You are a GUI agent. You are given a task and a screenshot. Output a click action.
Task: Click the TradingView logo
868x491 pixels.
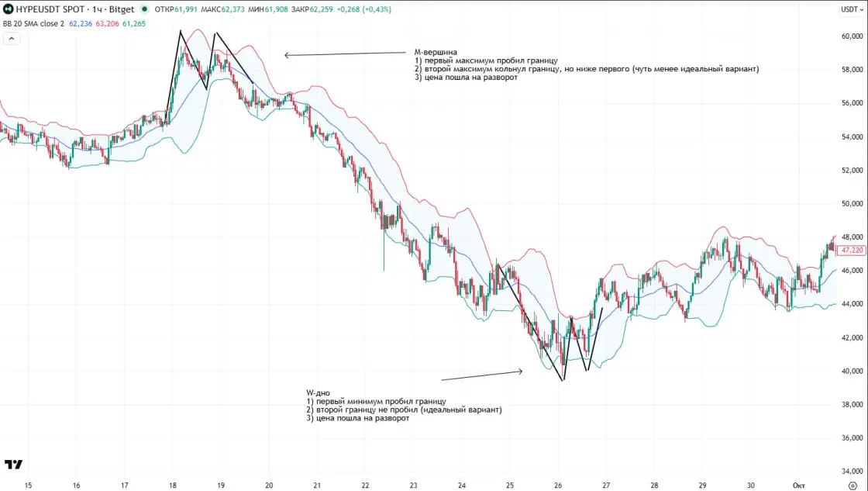pyautogui.click(x=14, y=465)
